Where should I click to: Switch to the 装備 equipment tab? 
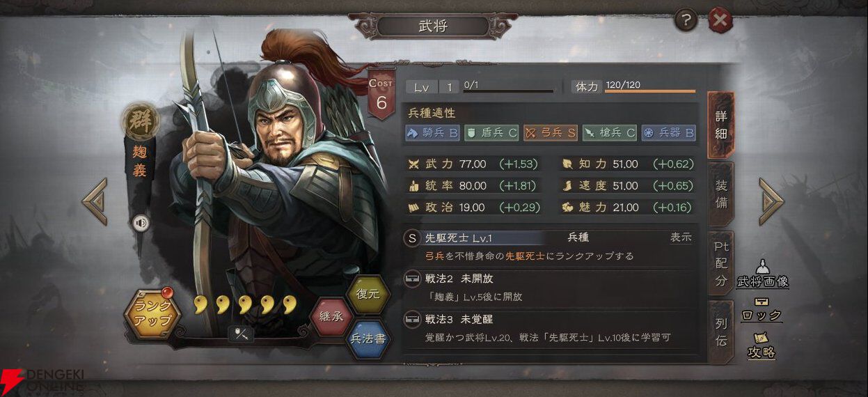(x=721, y=194)
